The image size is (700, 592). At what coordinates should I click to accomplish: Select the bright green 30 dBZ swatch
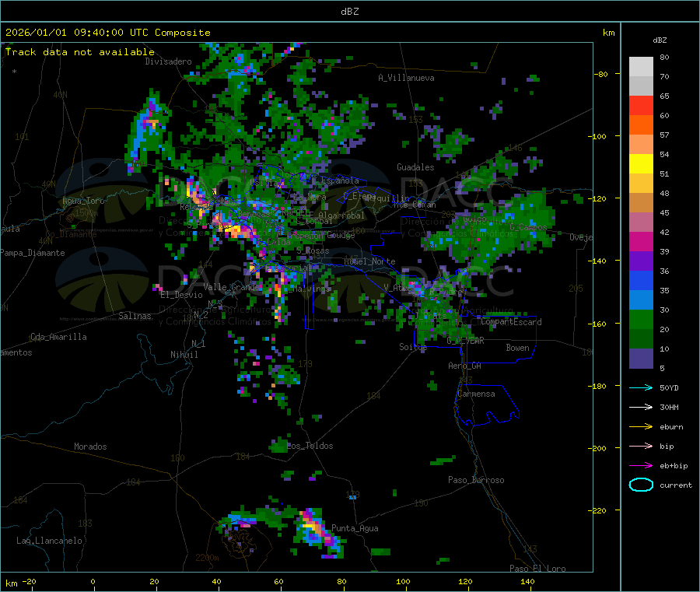click(x=641, y=319)
